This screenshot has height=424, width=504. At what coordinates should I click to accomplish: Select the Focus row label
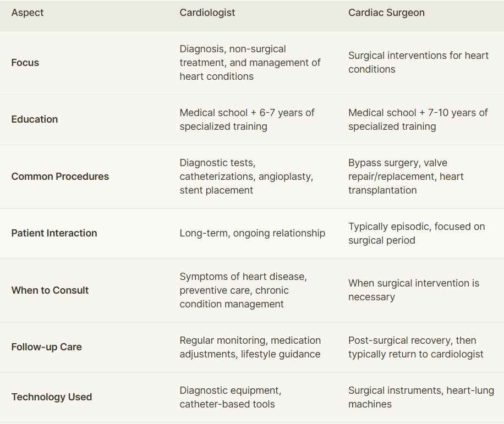coord(25,63)
